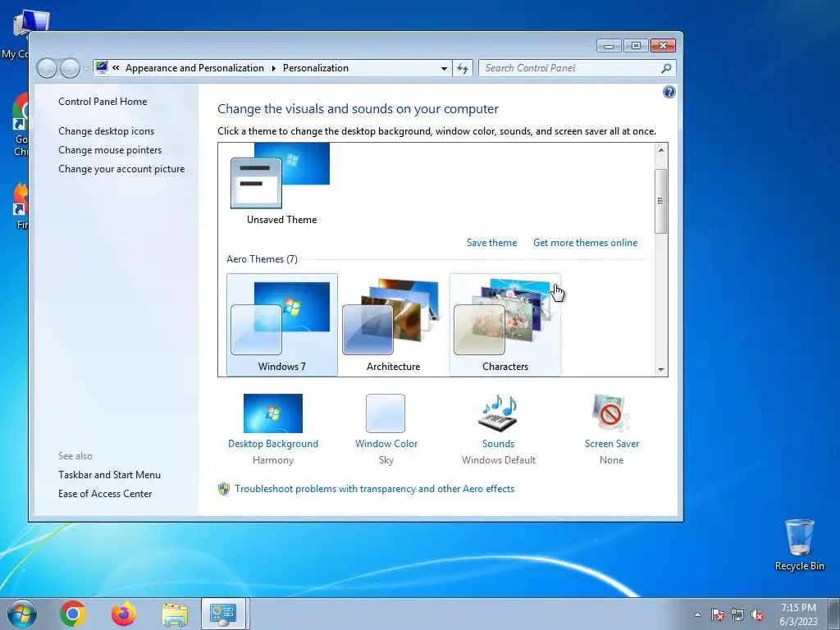Click the Desktop Background text link
Screen dimensions: 840x630
272,444
